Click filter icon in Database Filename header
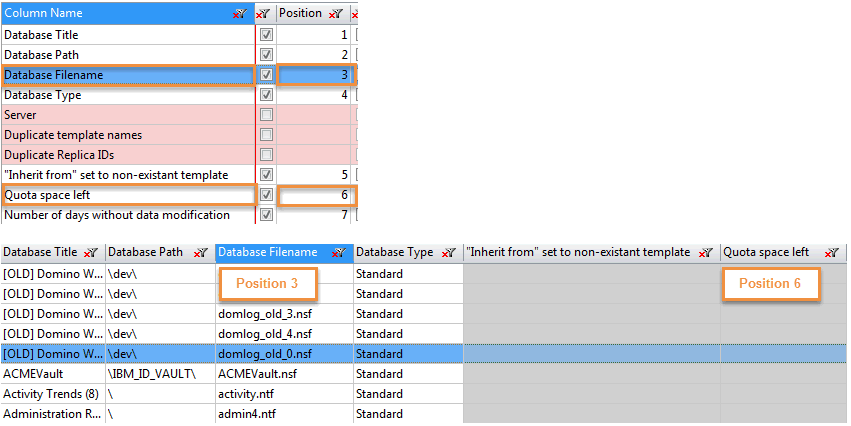The height and width of the screenshot is (426, 851). click(339, 253)
